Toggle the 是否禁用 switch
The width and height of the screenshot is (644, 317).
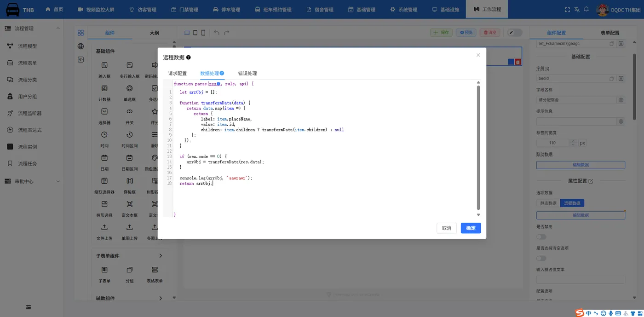click(x=541, y=237)
